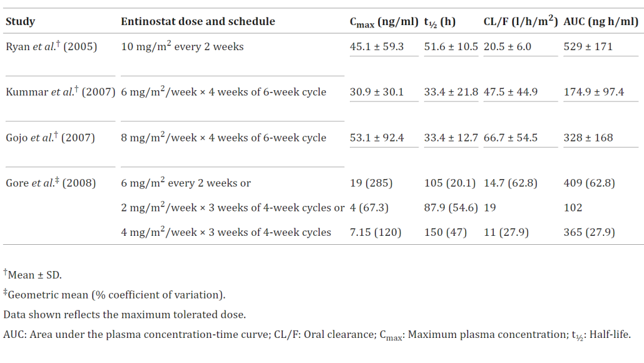Viewport: 644px width, 363px height.
Task: Click the CL/F value 66.7 ± 54.5
Action: pyautogui.click(x=510, y=137)
